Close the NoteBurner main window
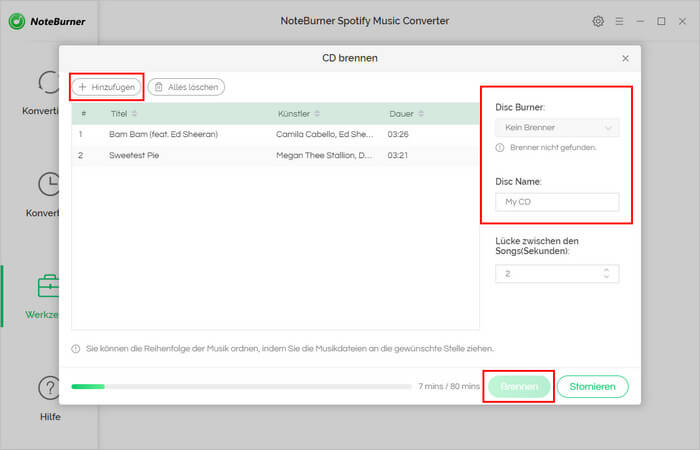Screen dimensions: 700x450 point(682,21)
